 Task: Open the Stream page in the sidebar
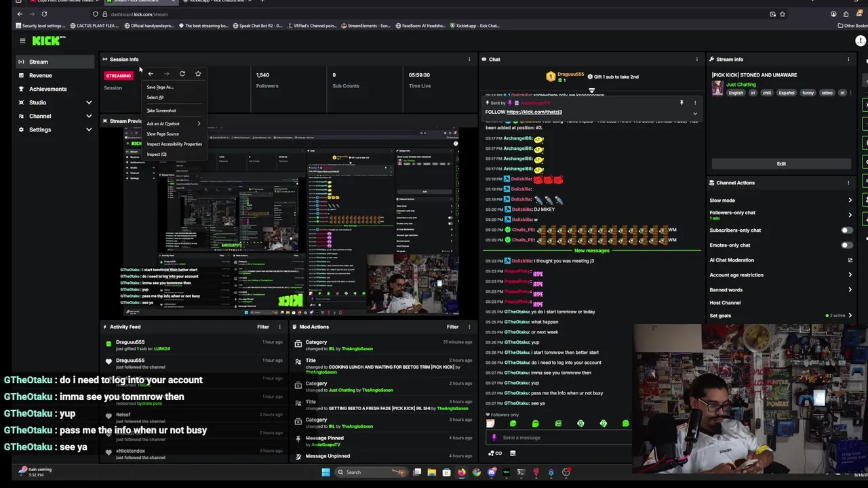[55, 62]
